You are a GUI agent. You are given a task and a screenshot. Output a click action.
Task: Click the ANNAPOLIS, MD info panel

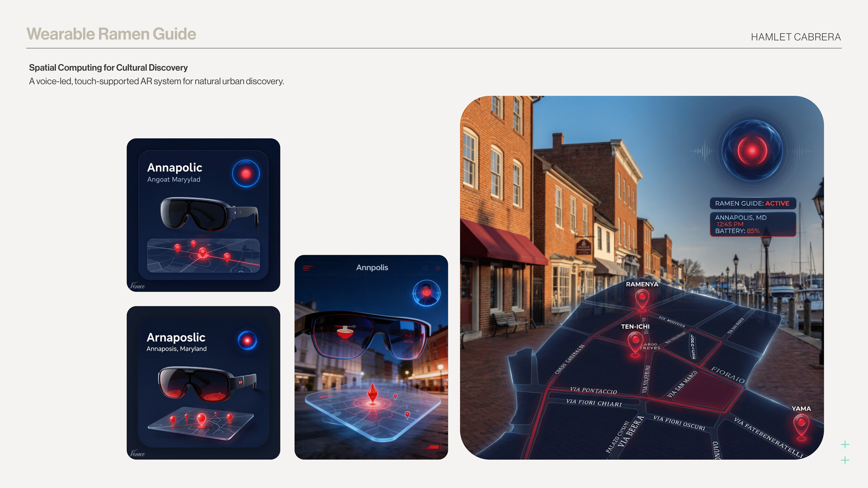[752, 224]
